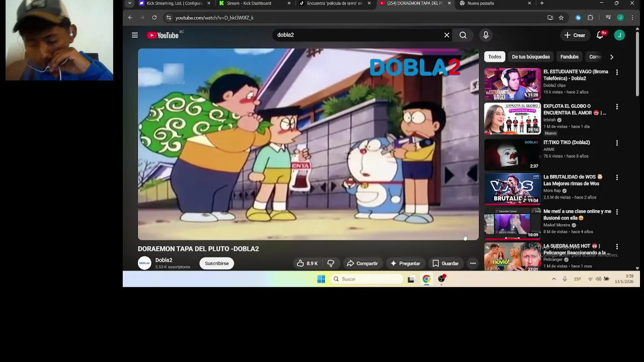644x362 pixels.
Task: Open Chrome profile J avatar
Action: click(x=620, y=18)
